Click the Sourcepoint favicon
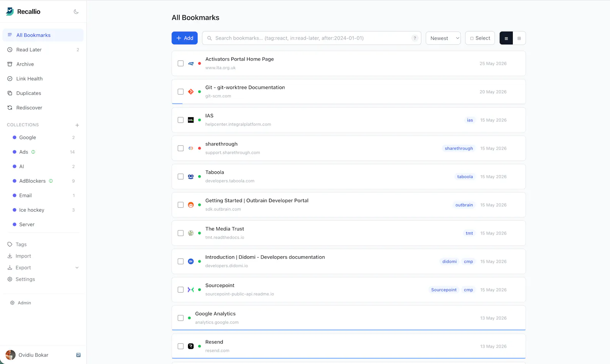Image resolution: width=610 pixels, height=364 pixels. click(x=191, y=290)
